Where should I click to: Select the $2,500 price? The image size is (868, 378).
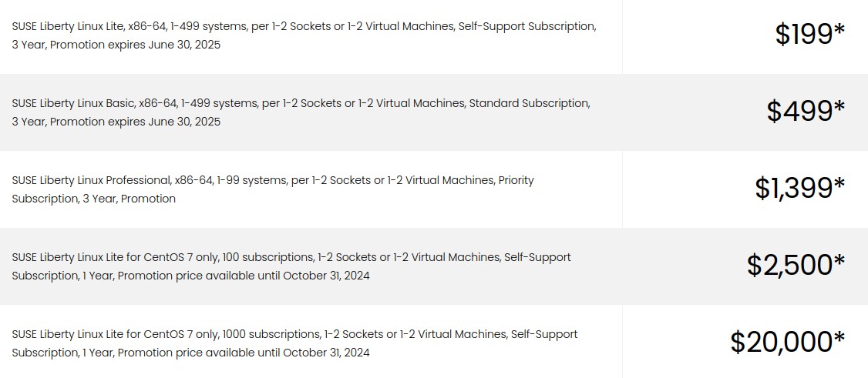coord(796,265)
